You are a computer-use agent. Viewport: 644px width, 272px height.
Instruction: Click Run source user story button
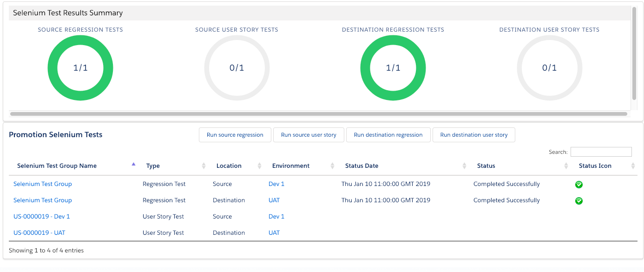point(309,135)
